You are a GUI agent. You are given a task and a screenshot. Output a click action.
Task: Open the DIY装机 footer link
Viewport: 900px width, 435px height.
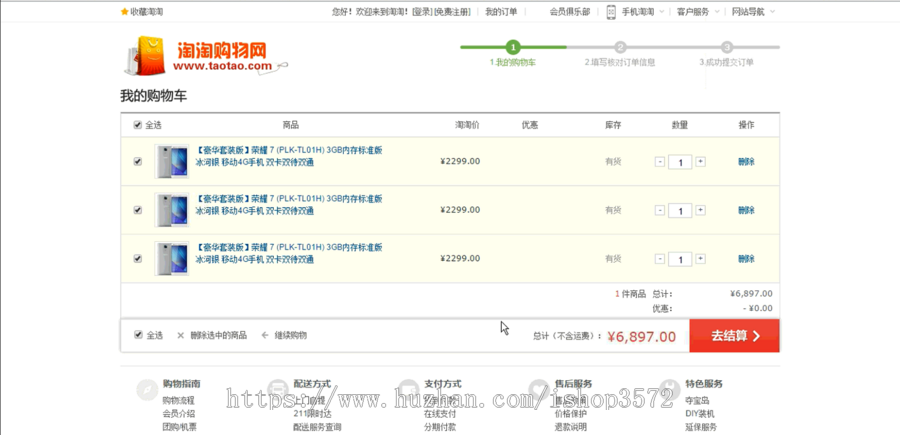click(x=700, y=414)
